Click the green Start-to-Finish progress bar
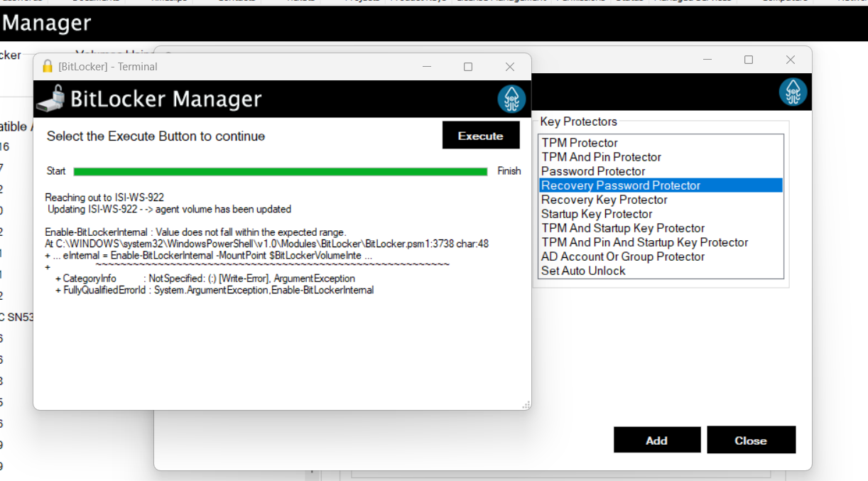 (x=281, y=171)
